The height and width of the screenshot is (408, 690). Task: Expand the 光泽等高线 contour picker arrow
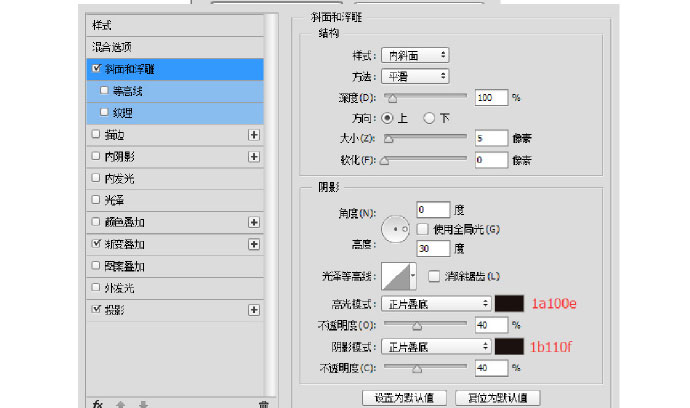point(413,276)
